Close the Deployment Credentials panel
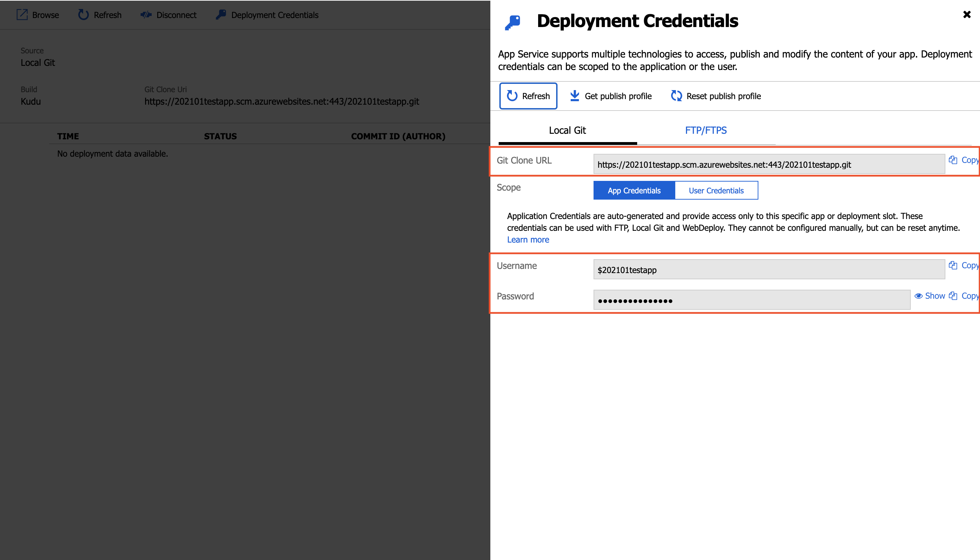The width and height of the screenshot is (980, 560). [967, 15]
